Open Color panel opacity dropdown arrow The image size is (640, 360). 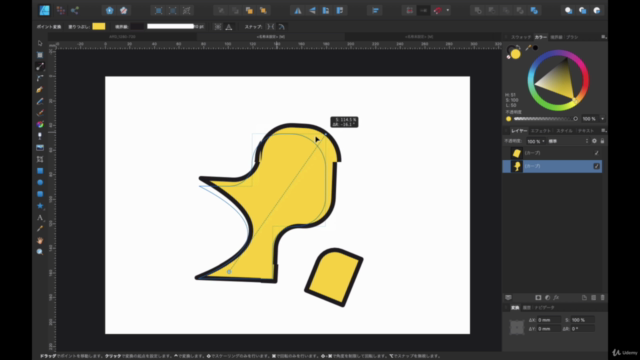pyautogui.click(x=602, y=119)
